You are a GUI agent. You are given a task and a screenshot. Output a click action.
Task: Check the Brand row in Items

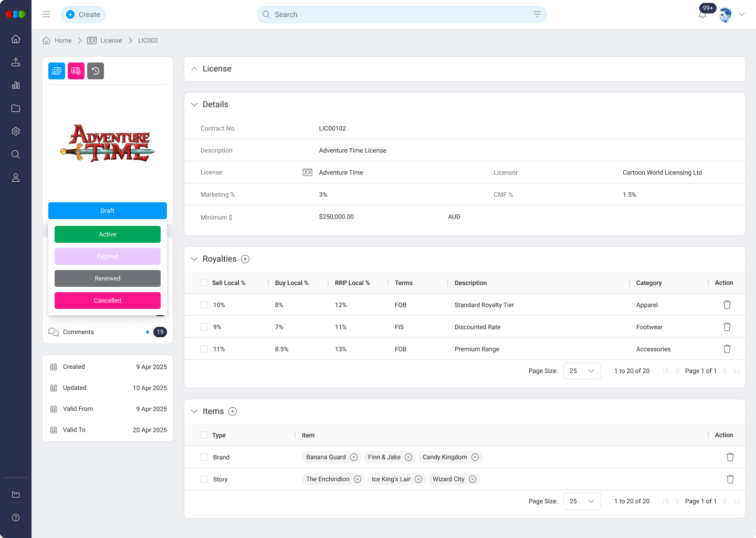click(x=204, y=457)
